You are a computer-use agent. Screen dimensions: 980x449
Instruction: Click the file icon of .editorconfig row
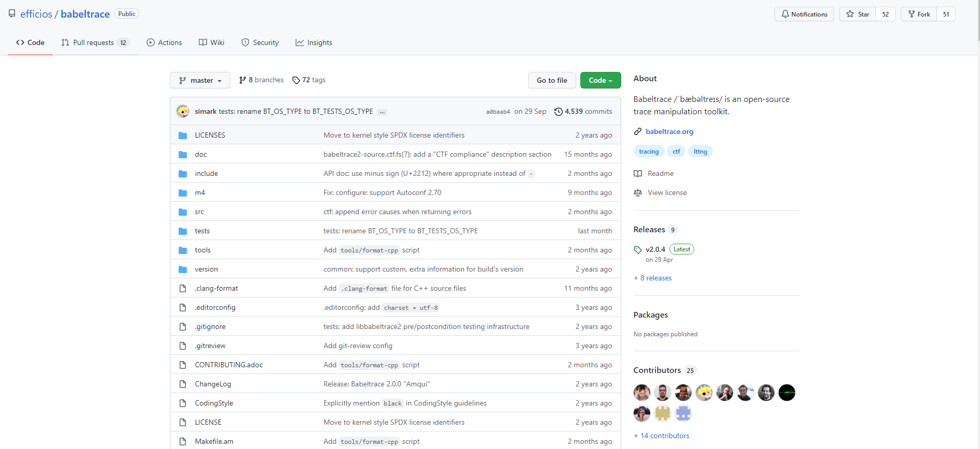pyautogui.click(x=183, y=308)
